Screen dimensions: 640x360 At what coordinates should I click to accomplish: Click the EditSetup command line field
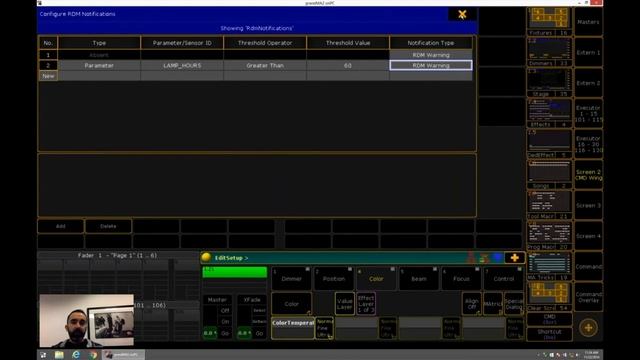click(x=339, y=258)
